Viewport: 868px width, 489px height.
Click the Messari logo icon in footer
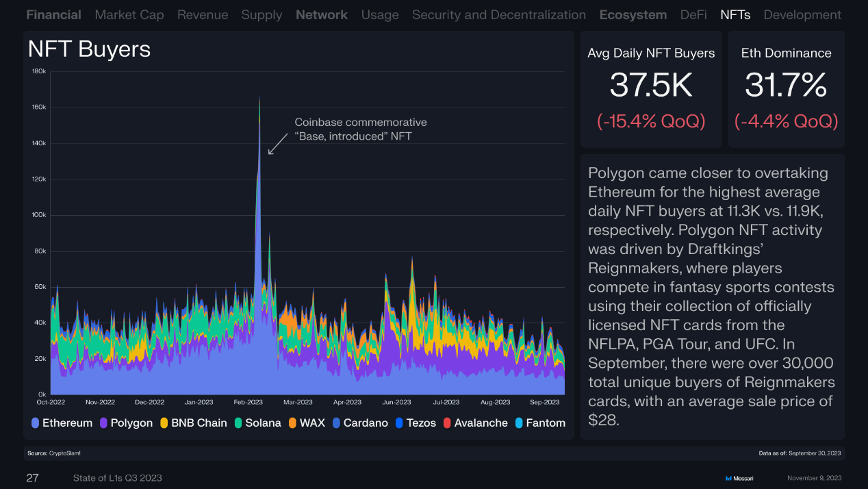[728, 478]
